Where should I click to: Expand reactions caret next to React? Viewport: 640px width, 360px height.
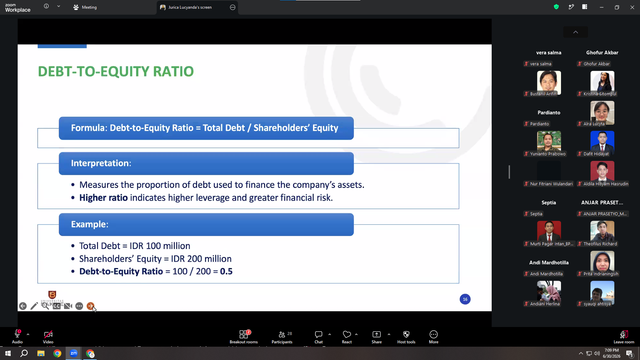click(x=356, y=335)
